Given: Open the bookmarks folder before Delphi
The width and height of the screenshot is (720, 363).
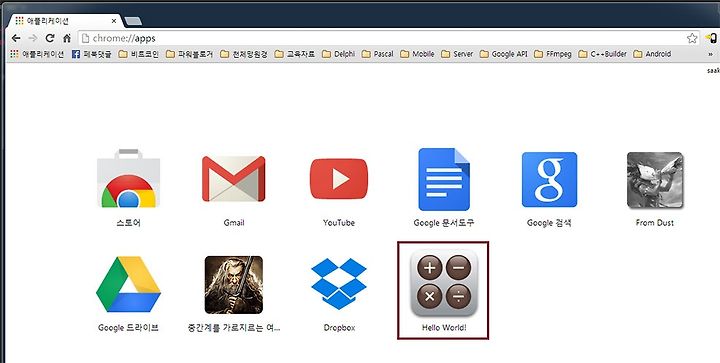Looking at the screenshot, I should [x=295, y=54].
